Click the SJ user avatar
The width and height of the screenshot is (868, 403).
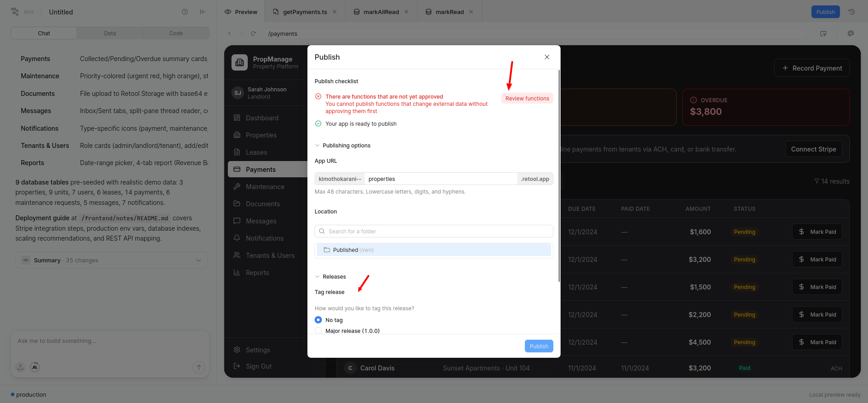coord(238,93)
